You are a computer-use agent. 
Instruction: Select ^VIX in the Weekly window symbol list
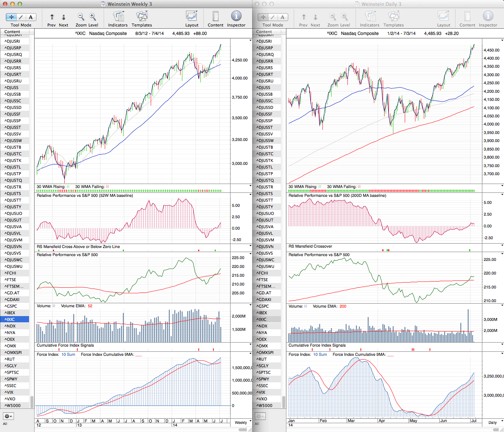point(10,392)
